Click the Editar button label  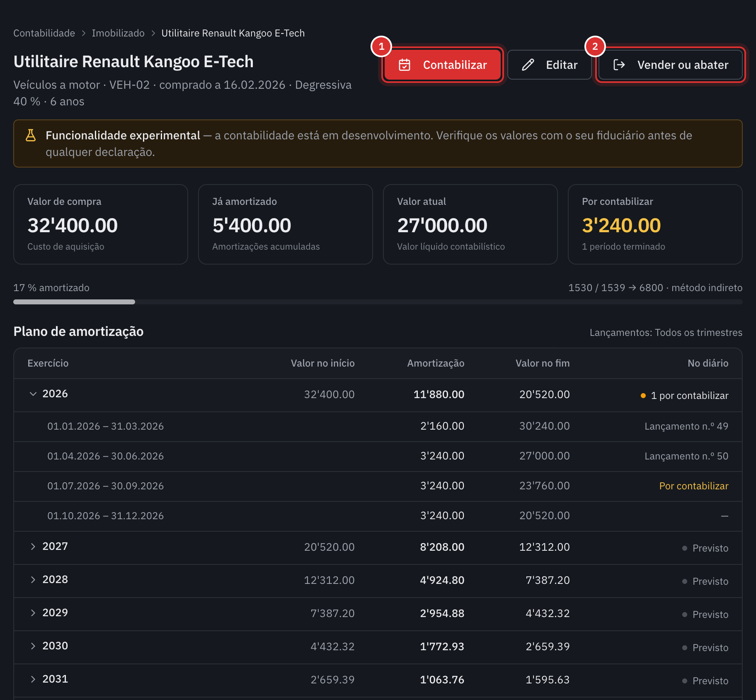tap(562, 65)
